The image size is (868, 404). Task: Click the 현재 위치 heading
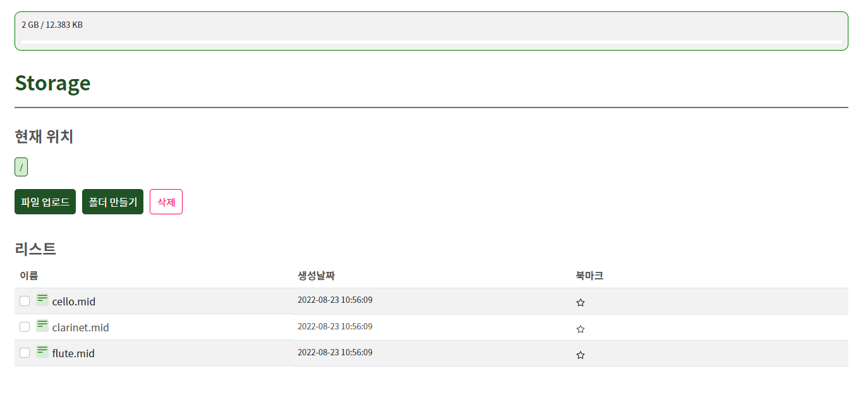pyautogui.click(x=44, y=137)
